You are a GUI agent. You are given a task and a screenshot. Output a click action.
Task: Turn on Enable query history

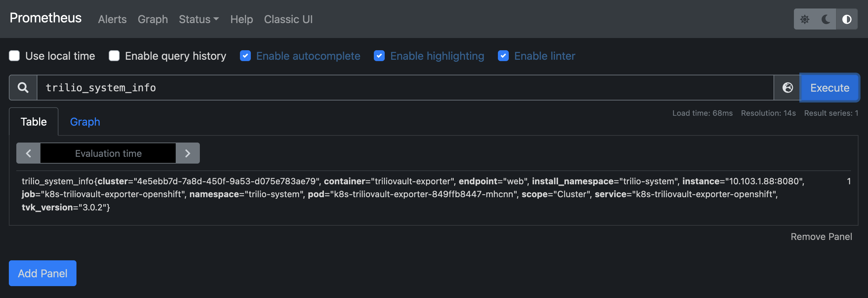click(114, 56)
